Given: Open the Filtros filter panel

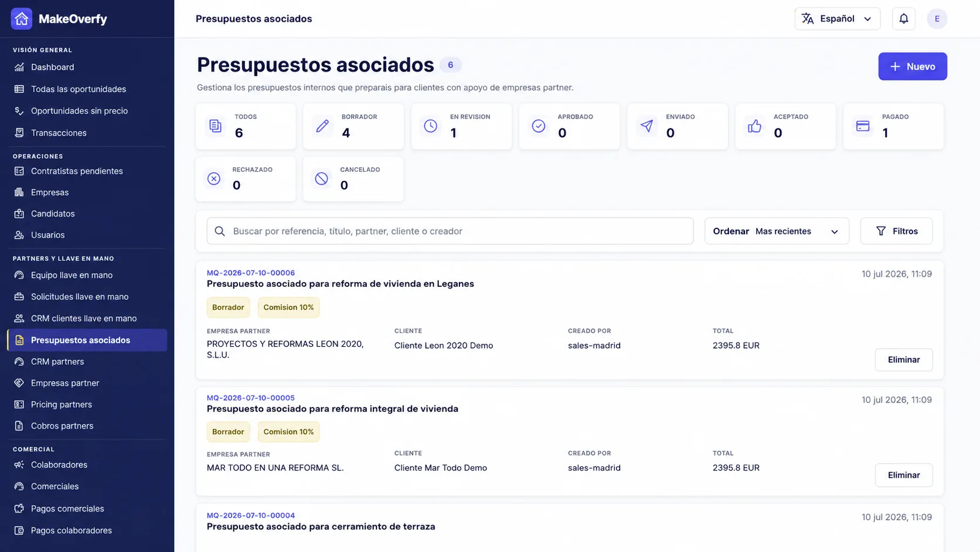Looking at the screenshot, I should coord(896,231).
